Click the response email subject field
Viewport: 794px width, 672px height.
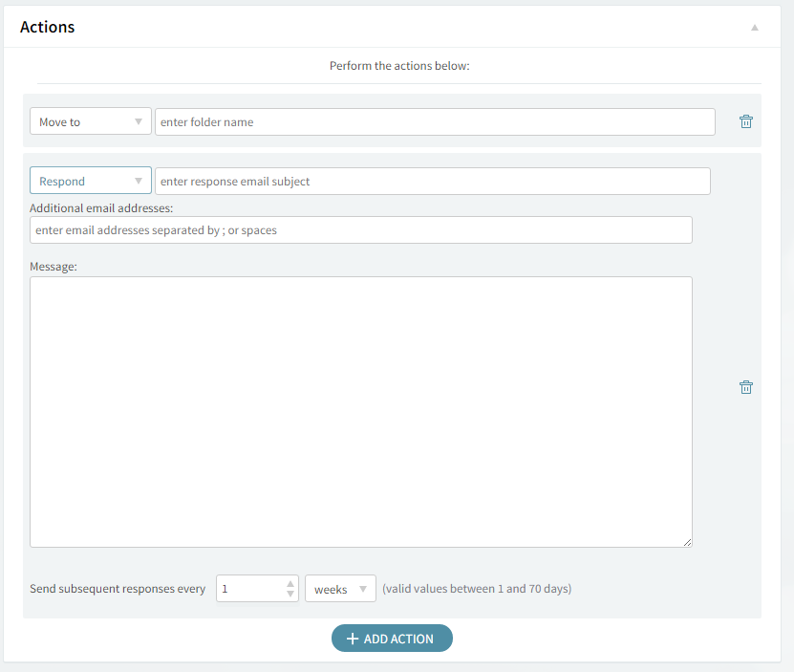[x=432, y=182]
